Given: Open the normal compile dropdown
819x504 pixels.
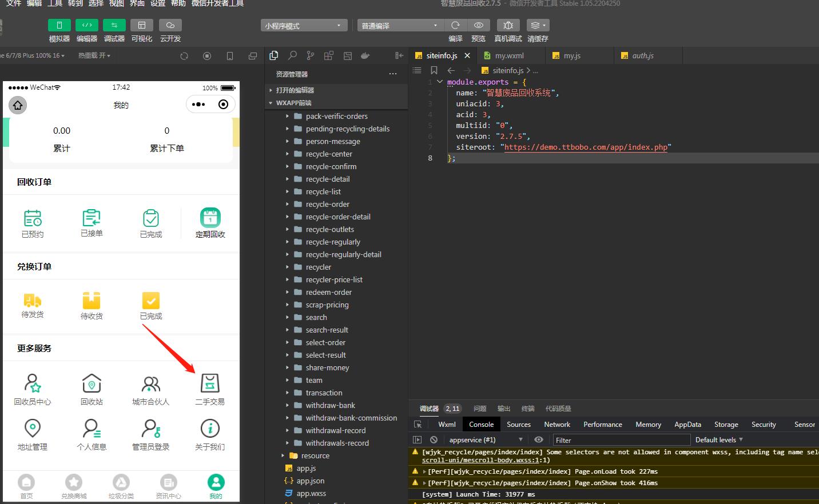Looking at the screenshot, I should click(x=400, y=26).
